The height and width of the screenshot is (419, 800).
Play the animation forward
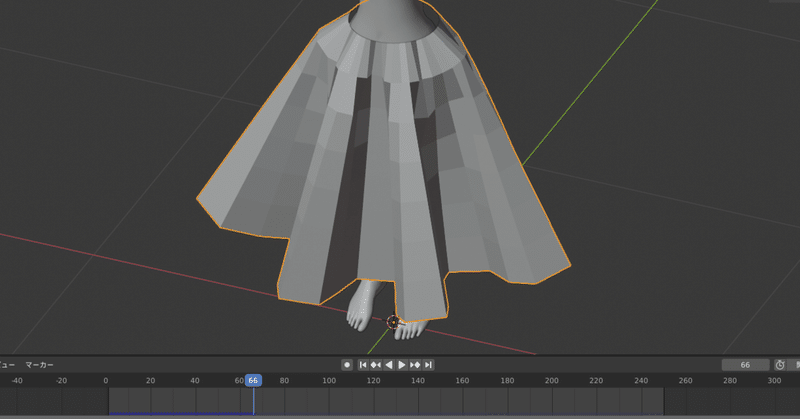[x=402, y=365]
